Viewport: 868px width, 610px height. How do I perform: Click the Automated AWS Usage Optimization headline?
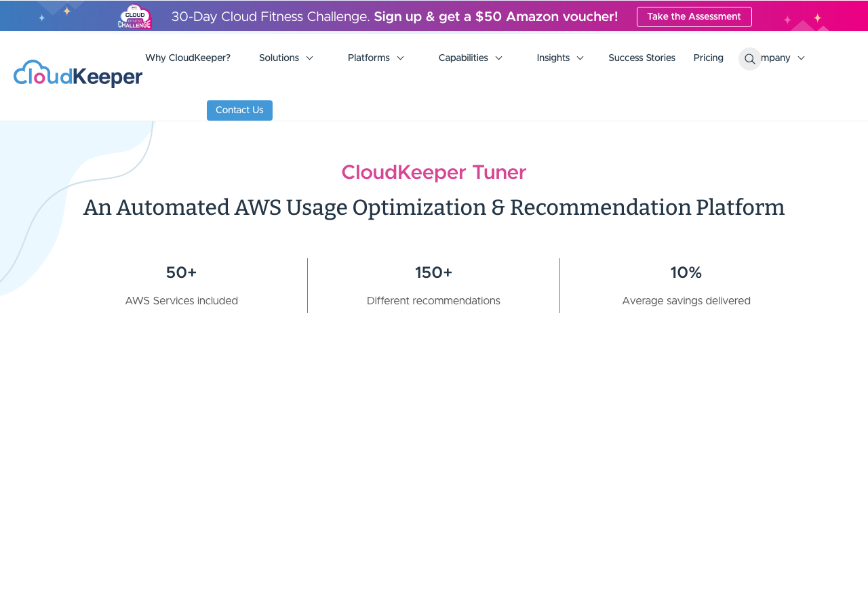(434, 207)
